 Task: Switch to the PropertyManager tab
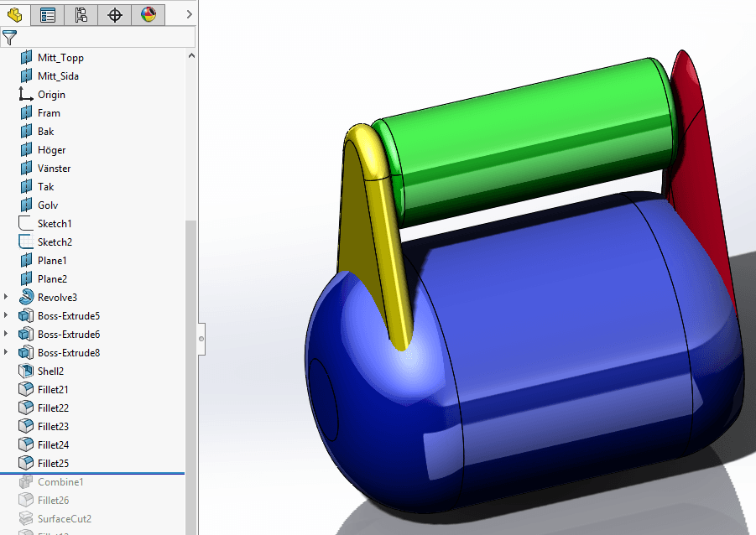pos(48,14)
